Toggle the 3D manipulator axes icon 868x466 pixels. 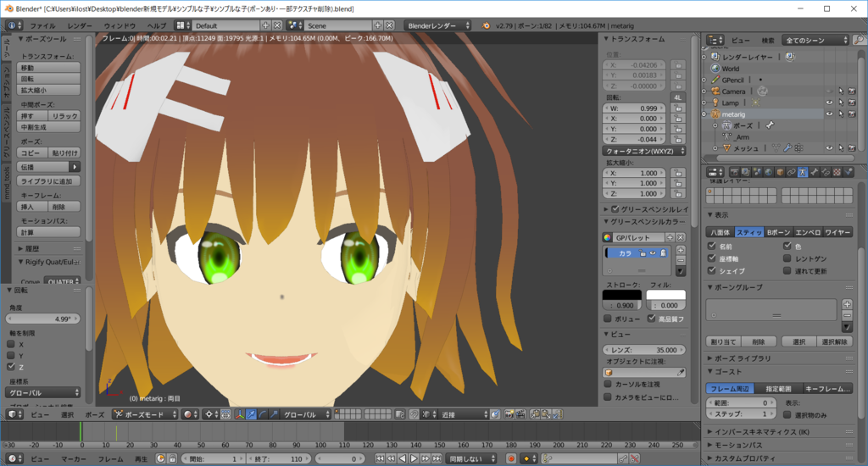[239, 414]
